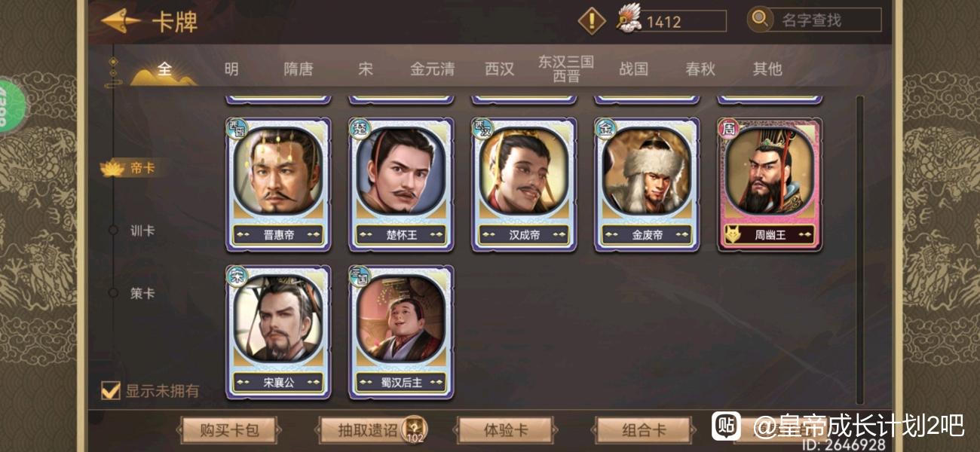Toggle the 显示未拥有 checkbox
The width and height of the screenshot is (980, 452).
click(111, 390)
